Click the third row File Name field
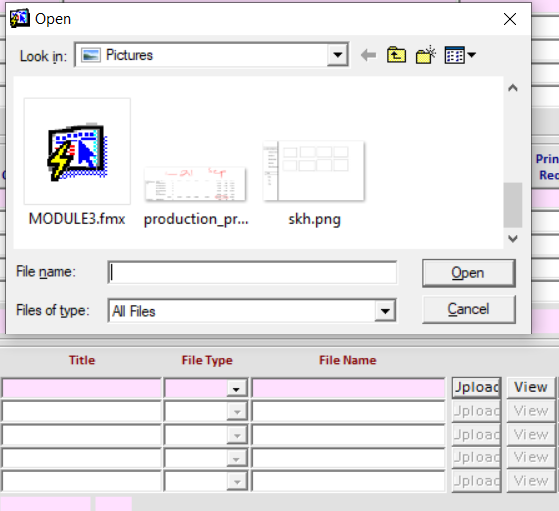 (348, 435)
